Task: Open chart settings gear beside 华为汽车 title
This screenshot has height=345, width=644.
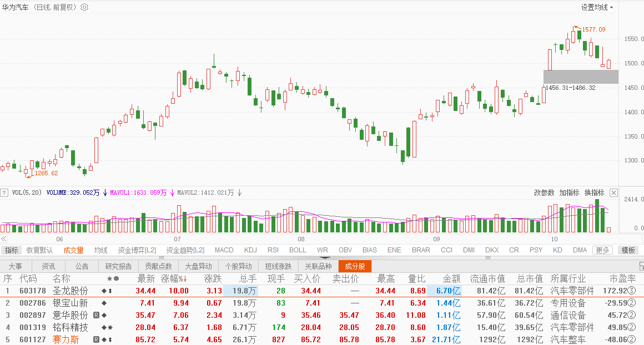Action: 84,7
